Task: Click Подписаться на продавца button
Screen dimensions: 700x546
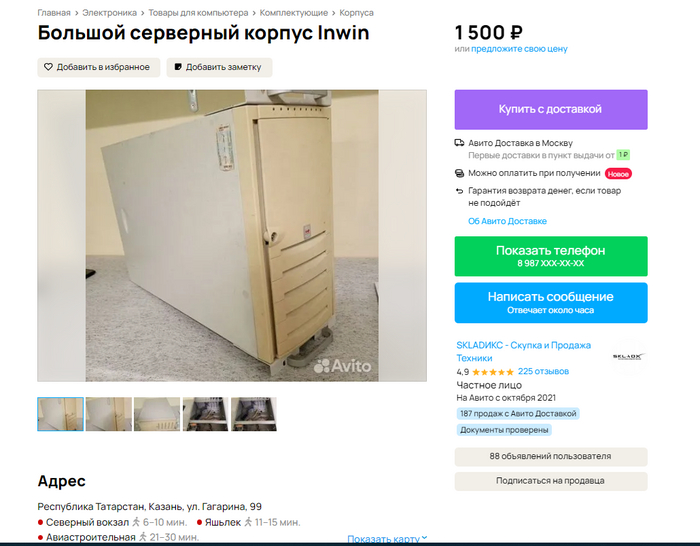Action: click(551, 481)
